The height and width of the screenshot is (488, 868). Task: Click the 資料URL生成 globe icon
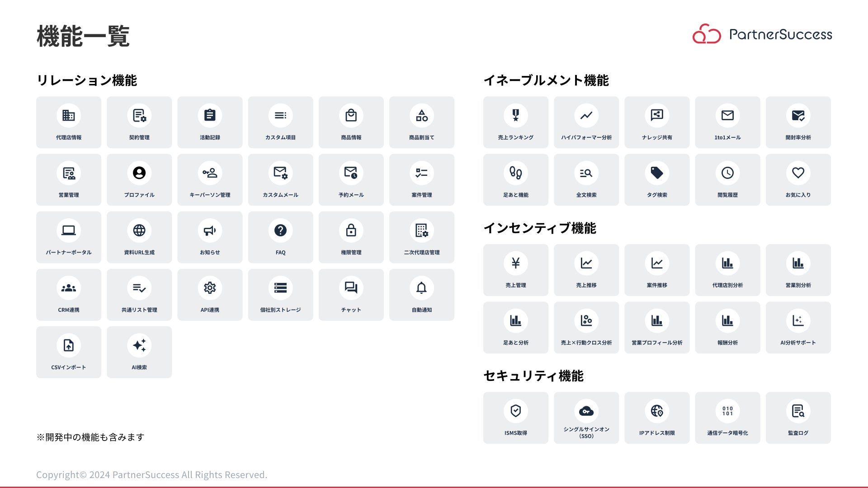point(139,230)
